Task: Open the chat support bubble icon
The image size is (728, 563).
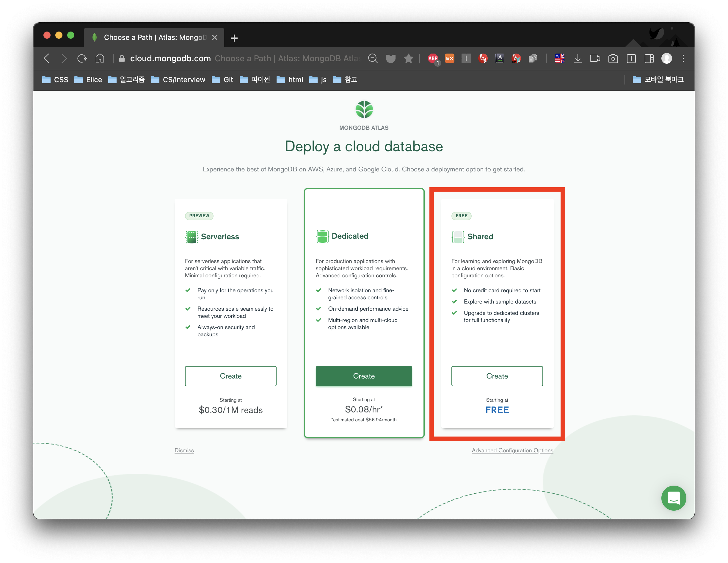Action: point(673,498)
